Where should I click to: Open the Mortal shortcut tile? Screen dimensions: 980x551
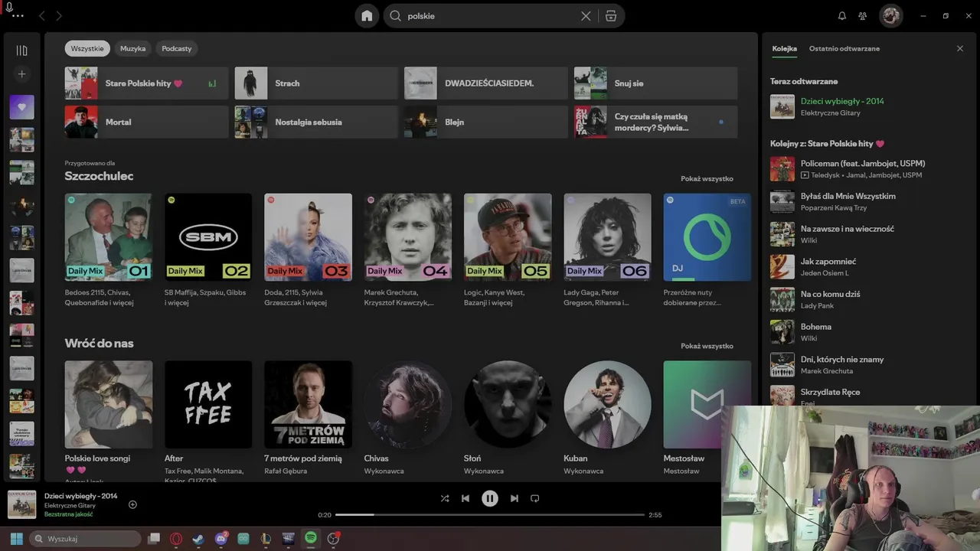[x=146, y=122]
